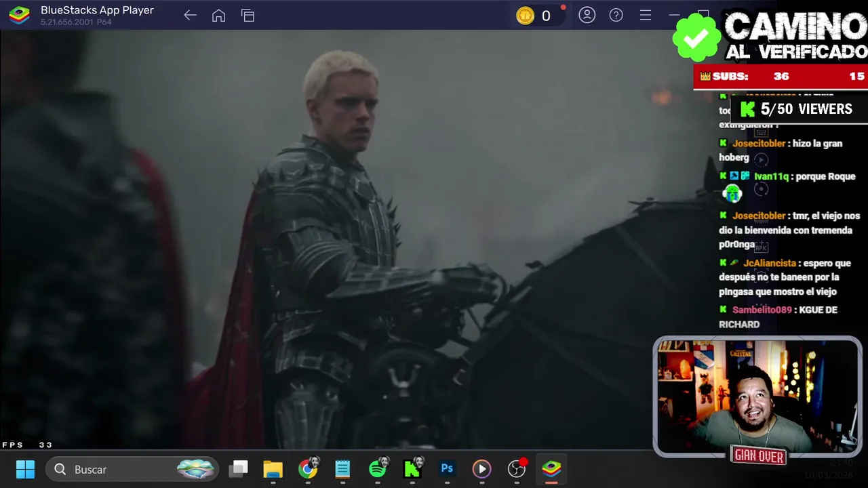
Task: Switch to Photoshop on the taskbar
Action: click(447, 468)
